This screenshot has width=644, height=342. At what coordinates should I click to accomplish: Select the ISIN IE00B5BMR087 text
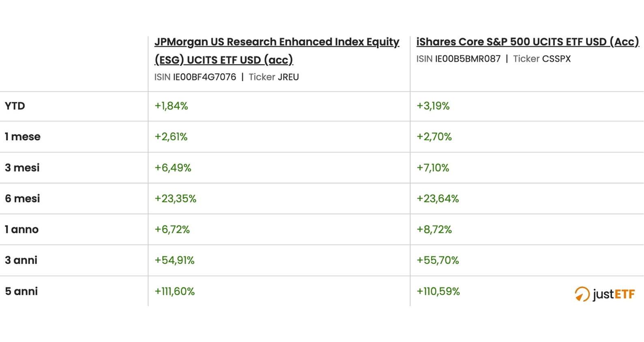click(x=468, y=59)
